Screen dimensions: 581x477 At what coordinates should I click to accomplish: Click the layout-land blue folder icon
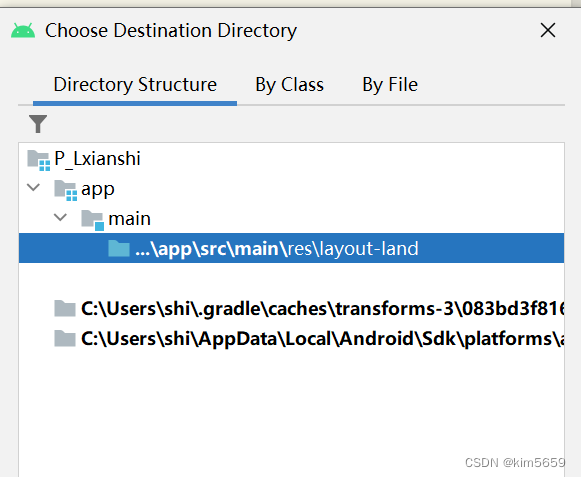[119, 248]
